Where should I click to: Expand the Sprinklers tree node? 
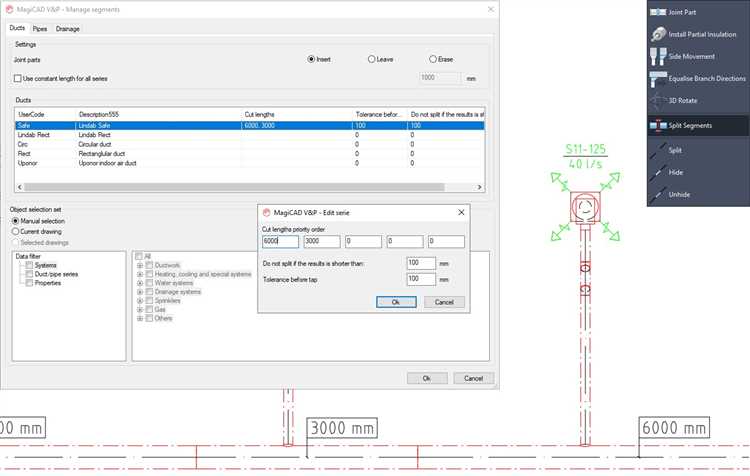coord(140,300)
